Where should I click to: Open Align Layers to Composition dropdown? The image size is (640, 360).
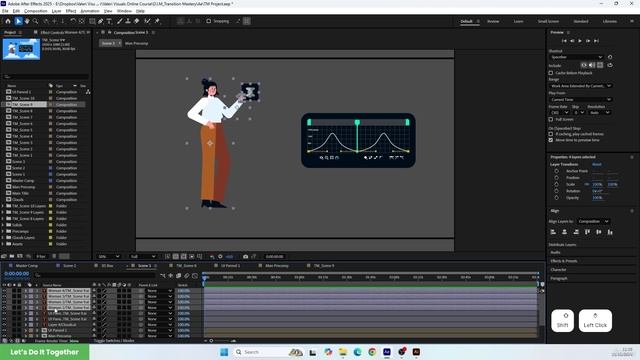(593, 221)
